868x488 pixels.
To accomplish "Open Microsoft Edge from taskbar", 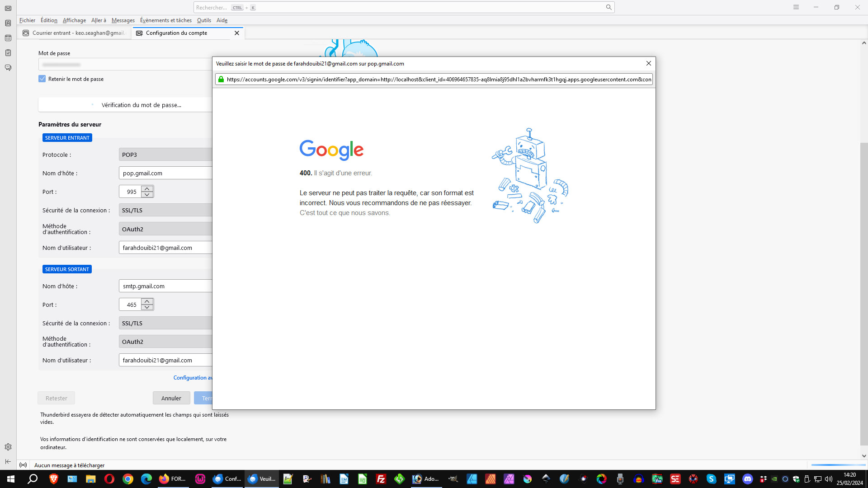I will (146, 479).
